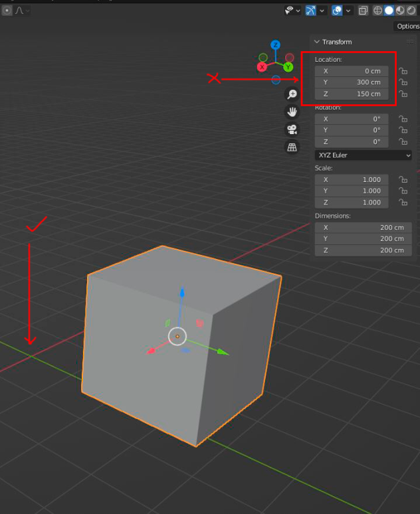
Task: Lock the Rotation Z value
Action: [x=403, y=142]
